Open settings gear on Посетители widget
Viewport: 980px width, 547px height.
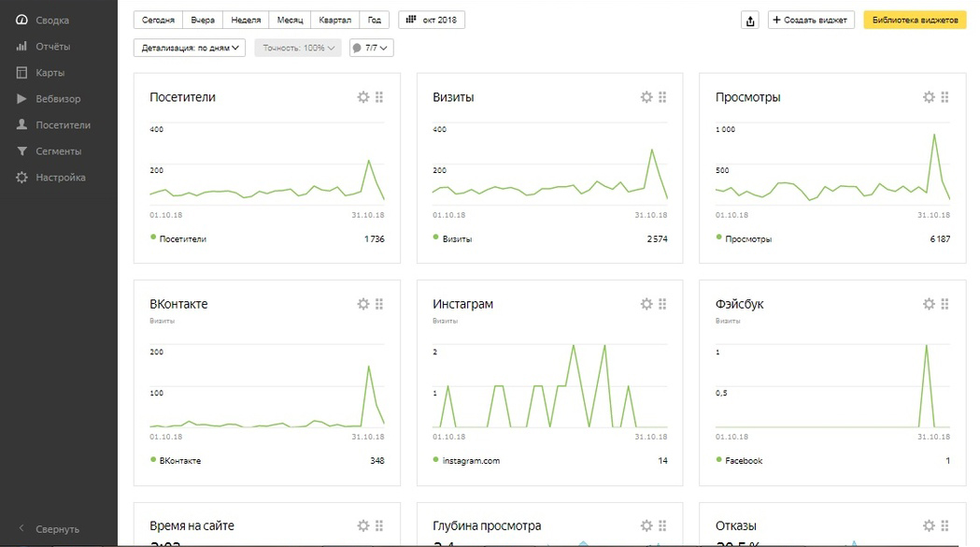click(363, 97)
